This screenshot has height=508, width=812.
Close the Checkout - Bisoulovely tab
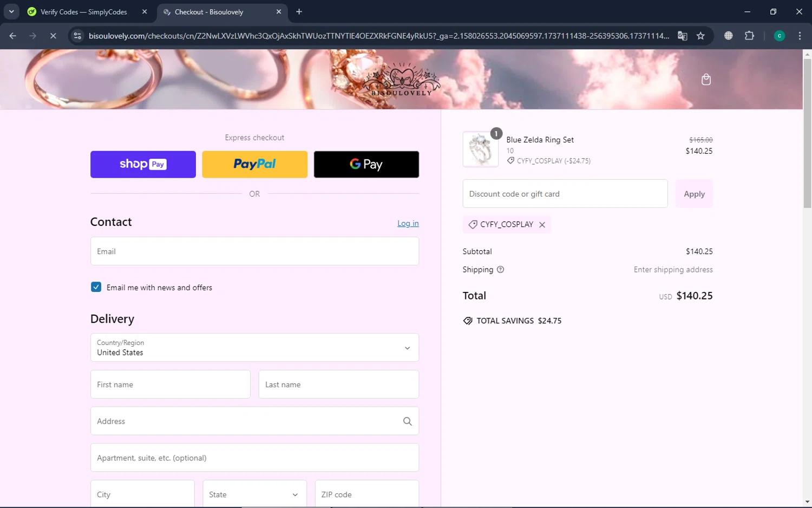(279, 11)
